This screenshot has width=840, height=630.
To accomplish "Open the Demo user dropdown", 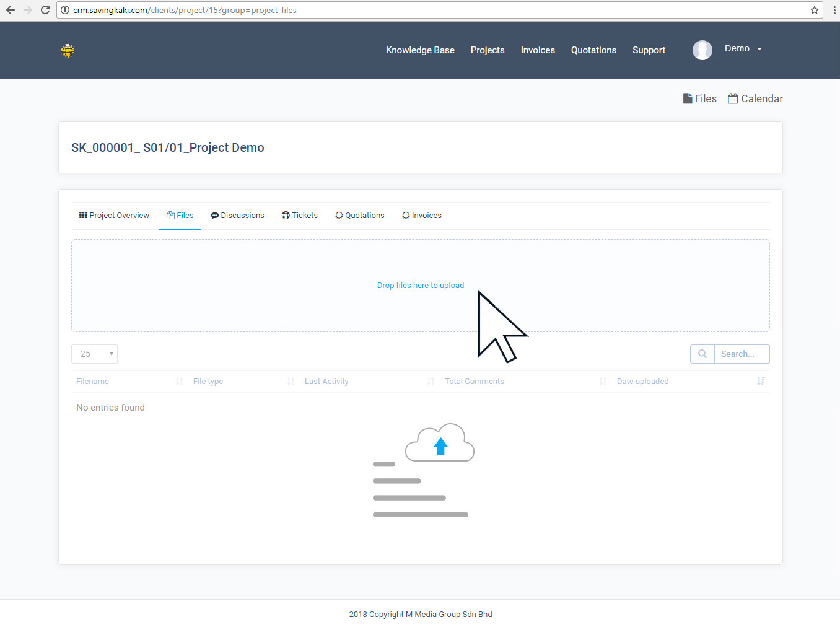I will (743, 49).
